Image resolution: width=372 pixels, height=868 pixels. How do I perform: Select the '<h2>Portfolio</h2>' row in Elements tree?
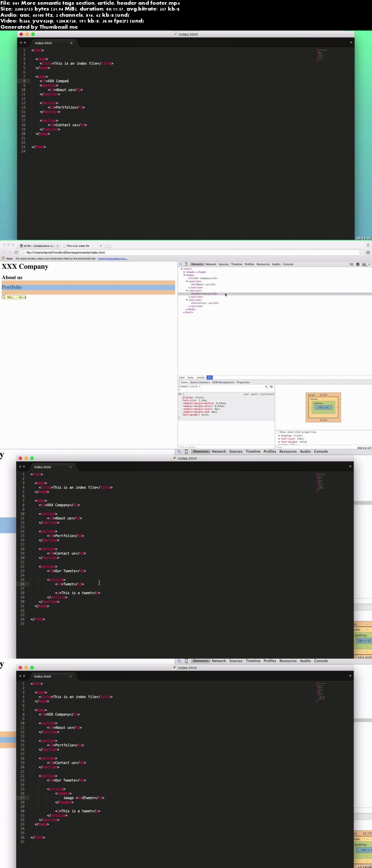[x=275, y=294]
